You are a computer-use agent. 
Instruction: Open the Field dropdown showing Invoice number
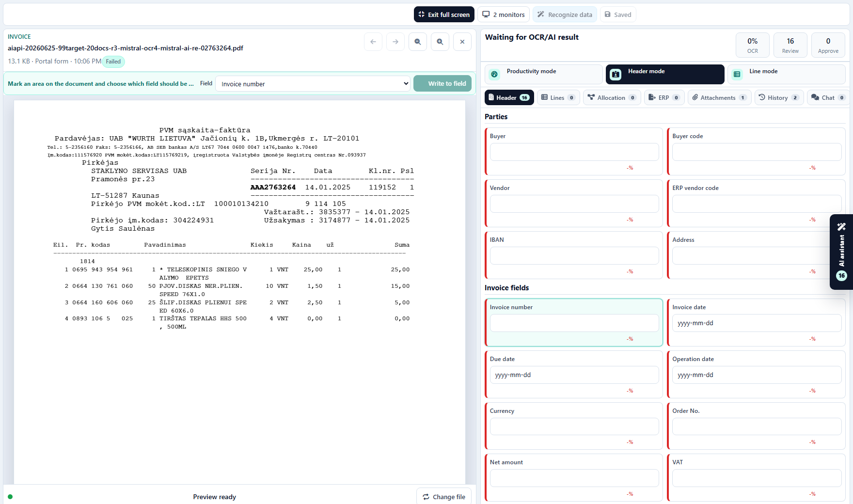pyautogui.click(x=313, y=84)
